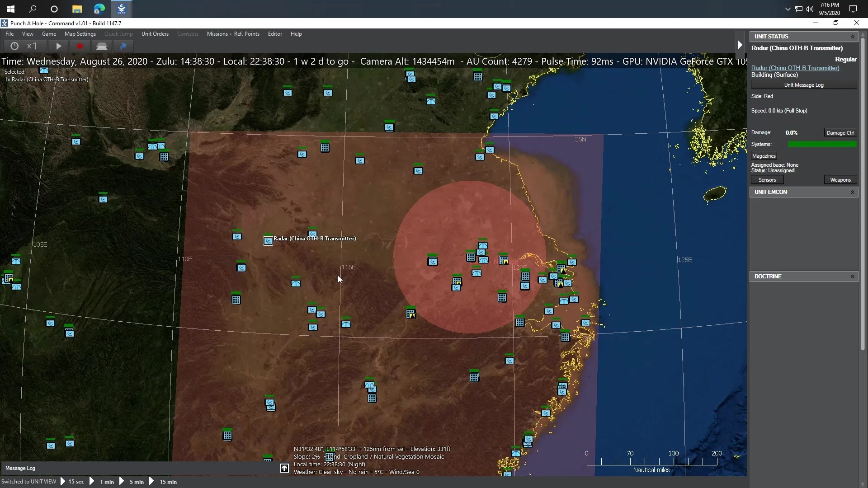Start the simulation with the play button
This screenshot has height=488, width=868.
tap(58, 46)
